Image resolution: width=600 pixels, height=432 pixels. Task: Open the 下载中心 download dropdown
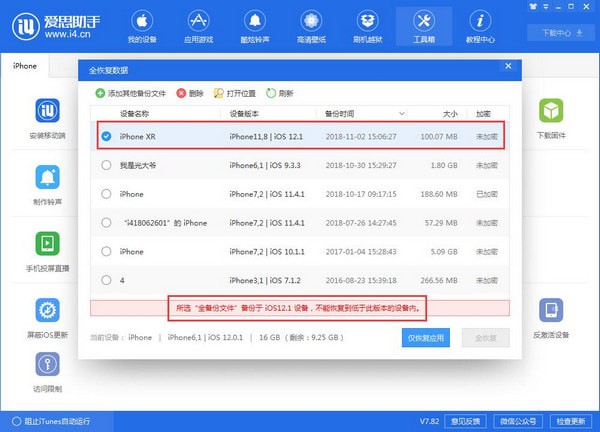pos(562,33)
